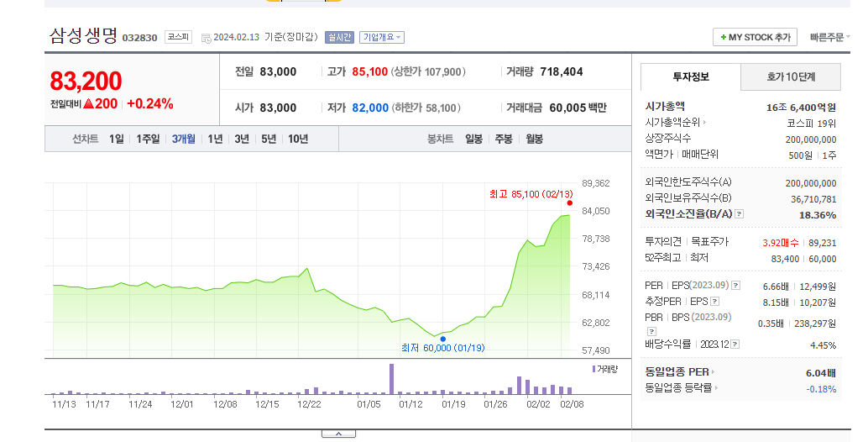The image size is (868, 442).
Task: Click the 6.04배 sector PER value
Action: click(x=821, y=373)
